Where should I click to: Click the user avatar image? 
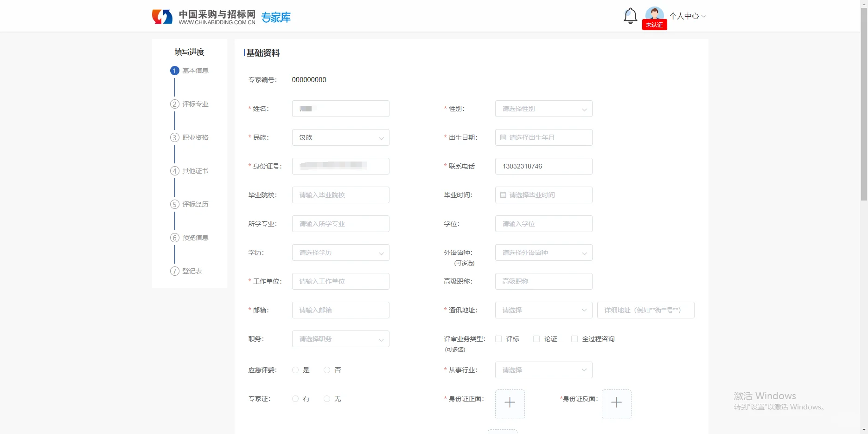(654, 13)
